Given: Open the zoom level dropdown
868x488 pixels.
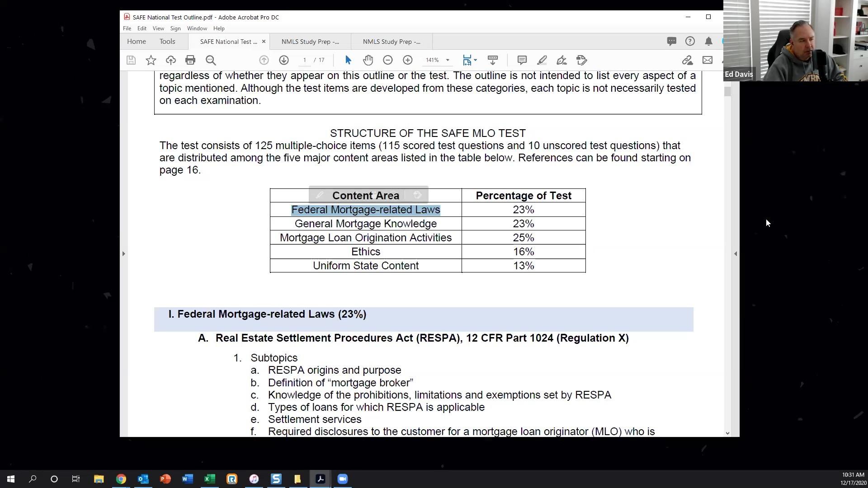Looking at the screenshot, I should tap(448, 60).
